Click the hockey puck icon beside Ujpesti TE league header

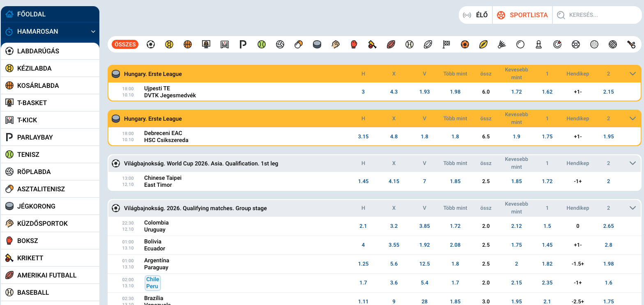click(116, 74)
